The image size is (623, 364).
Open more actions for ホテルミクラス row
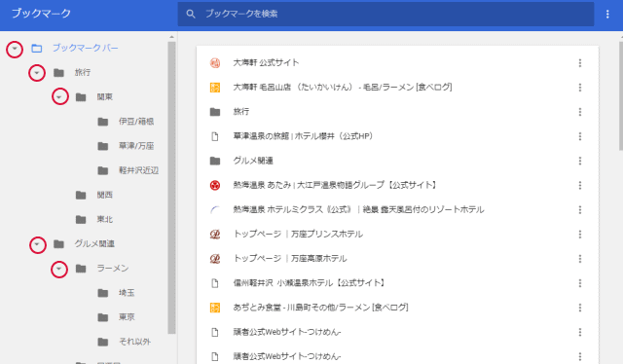pyautogui.click(x=580, y=210)
